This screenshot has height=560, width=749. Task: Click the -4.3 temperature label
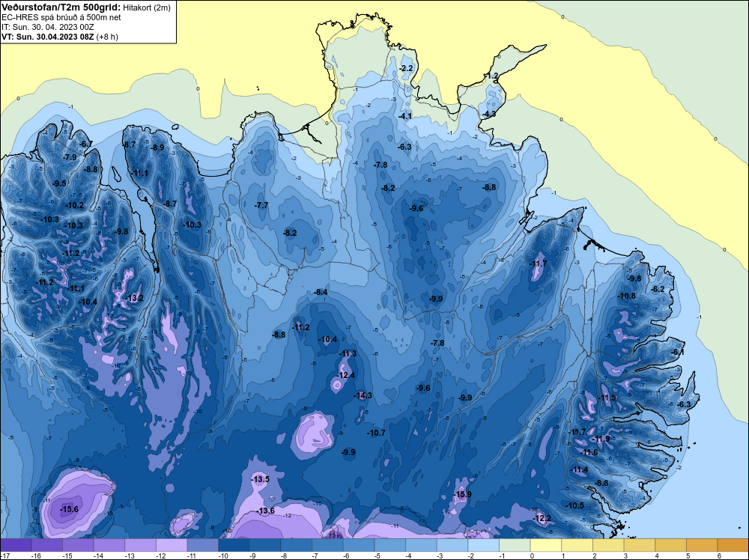point(488,114)
